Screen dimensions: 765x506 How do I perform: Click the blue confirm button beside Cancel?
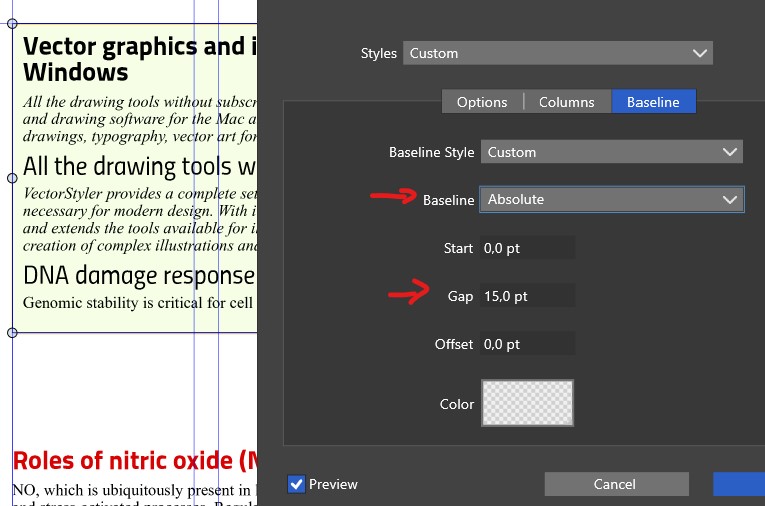coord(738,484)
